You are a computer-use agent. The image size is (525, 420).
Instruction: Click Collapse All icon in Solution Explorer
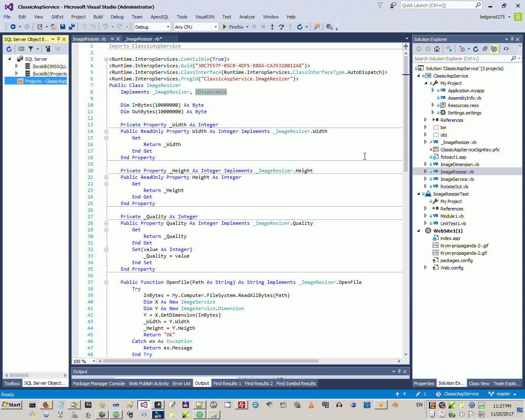(x=485, y=49)
